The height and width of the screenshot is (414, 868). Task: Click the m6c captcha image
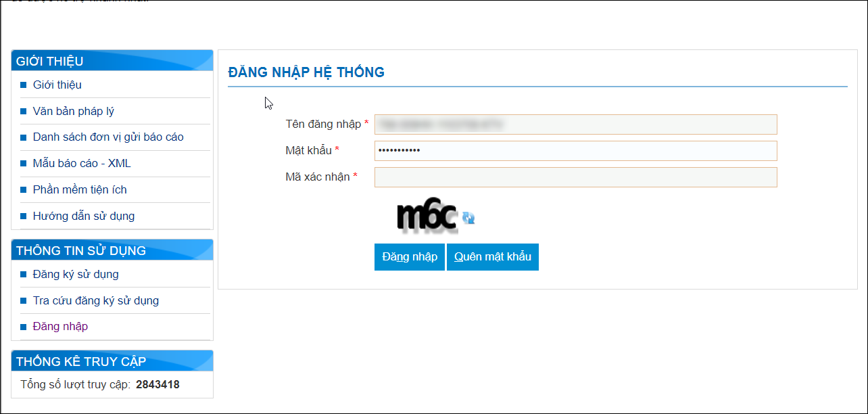coord(427,216)
